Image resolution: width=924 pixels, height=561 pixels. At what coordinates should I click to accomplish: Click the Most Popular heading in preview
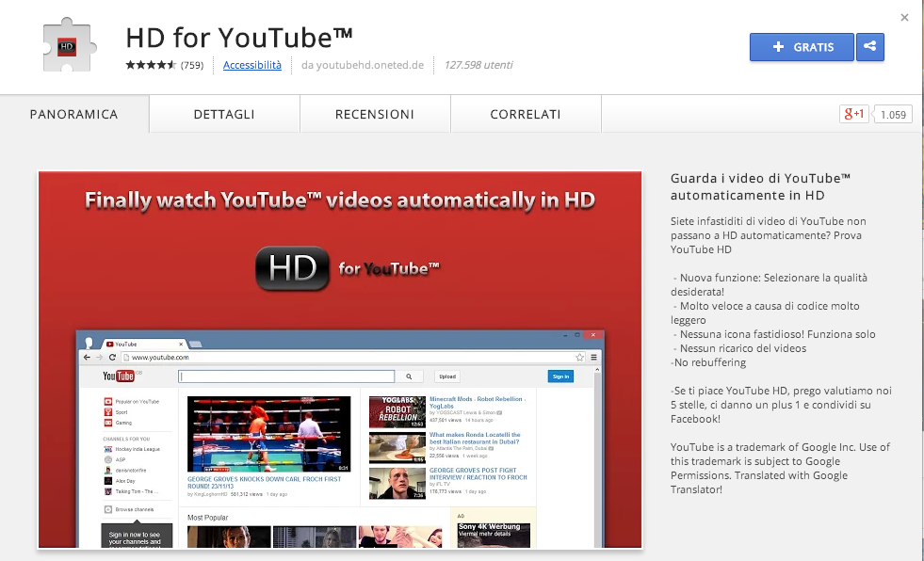point(207,518)
